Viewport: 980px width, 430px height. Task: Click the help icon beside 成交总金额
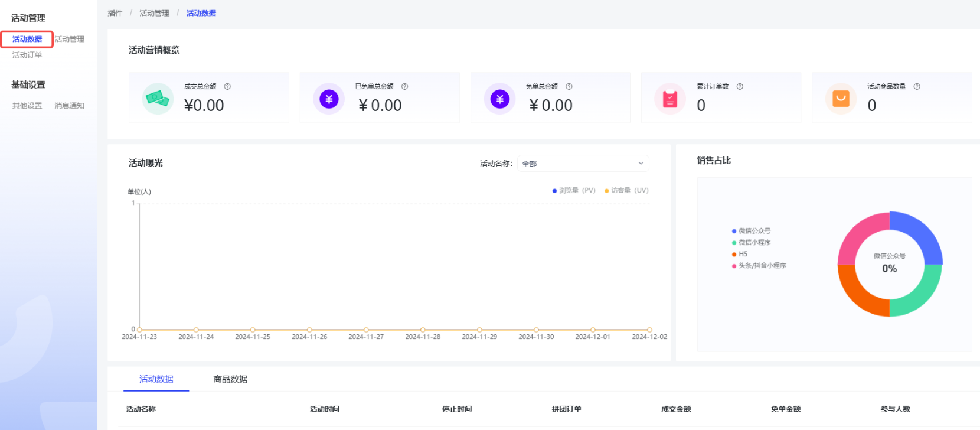tap(227, 86)
